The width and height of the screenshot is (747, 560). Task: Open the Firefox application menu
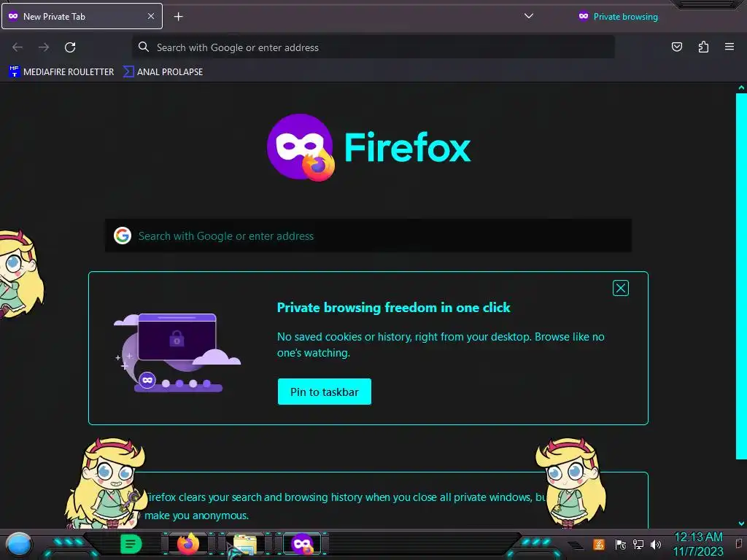729,47
